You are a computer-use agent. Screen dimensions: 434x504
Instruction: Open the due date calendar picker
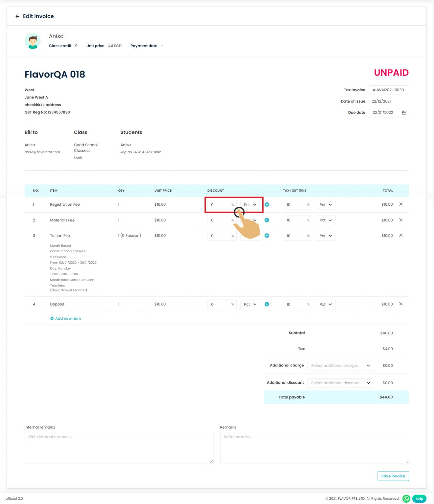click(x=404, y=112)
